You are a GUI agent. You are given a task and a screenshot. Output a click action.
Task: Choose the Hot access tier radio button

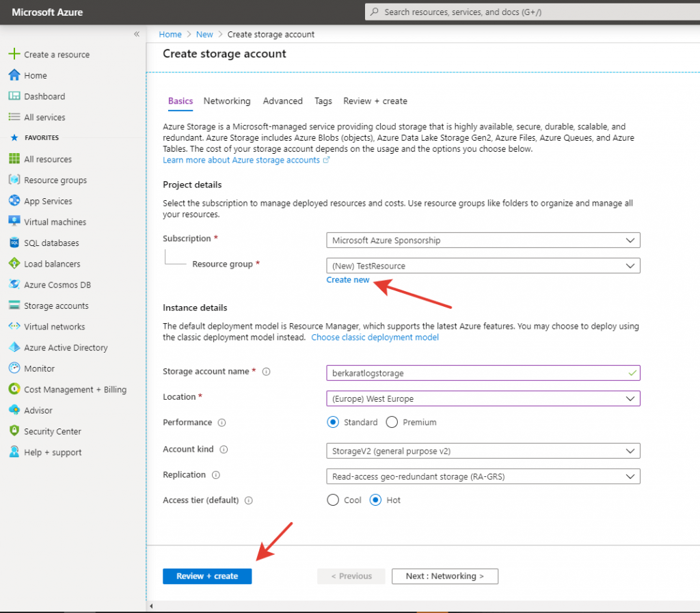[x=375, y=500]
